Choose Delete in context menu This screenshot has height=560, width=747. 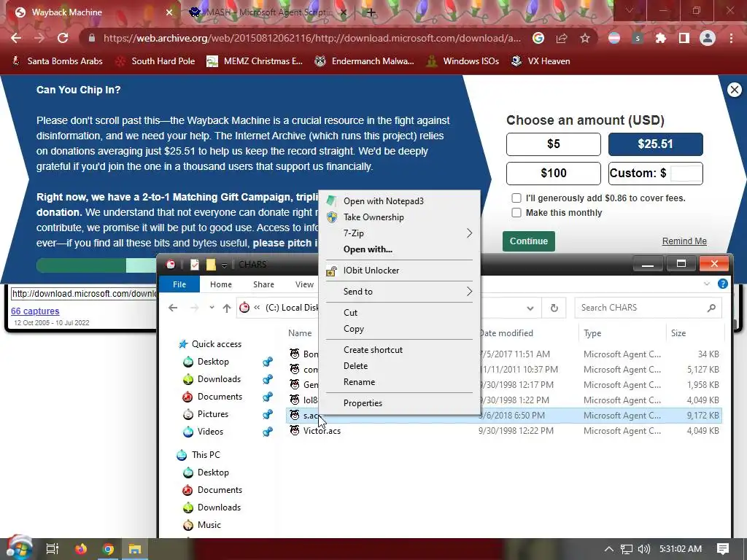pos(400,366)
